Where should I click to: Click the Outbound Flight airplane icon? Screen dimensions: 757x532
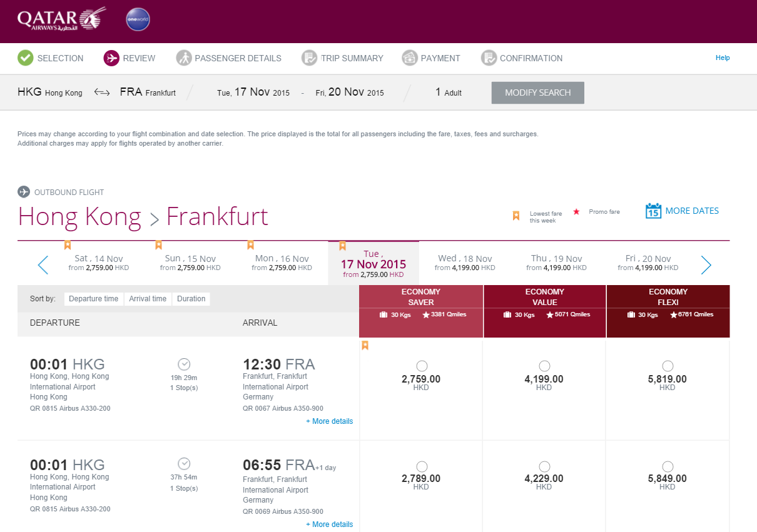click(24, 192)
